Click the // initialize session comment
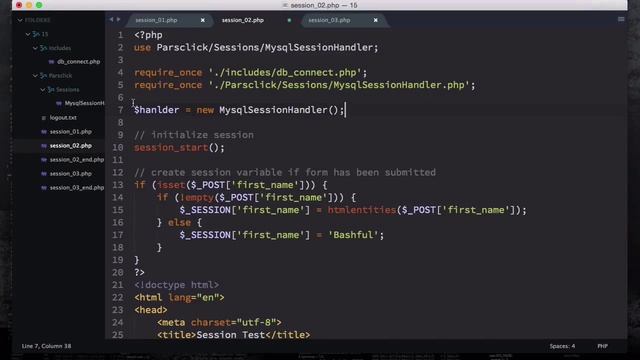The height and width of the screenshot is (360, 640). 194,135
